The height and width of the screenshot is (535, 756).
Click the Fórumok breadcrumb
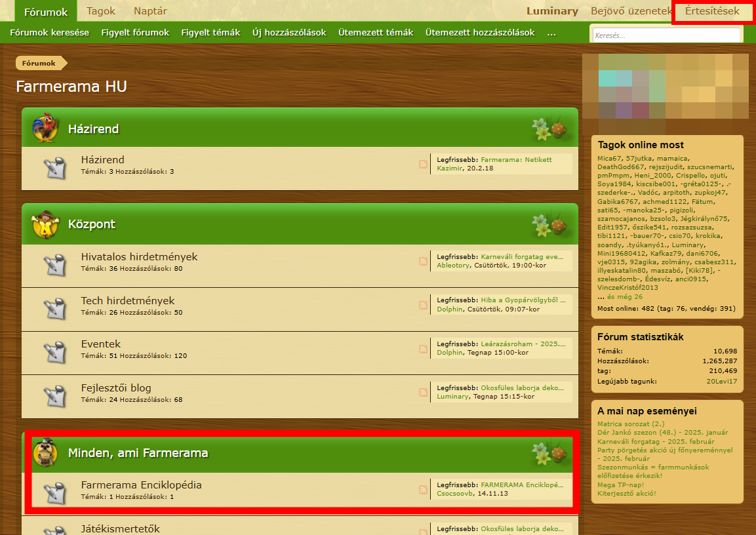click(39, 63)
